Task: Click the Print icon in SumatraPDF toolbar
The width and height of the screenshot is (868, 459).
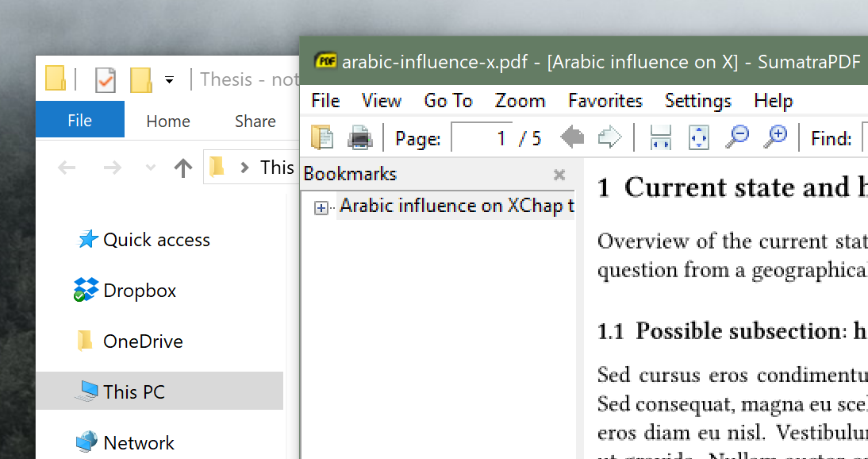Action: pos(359,137)
